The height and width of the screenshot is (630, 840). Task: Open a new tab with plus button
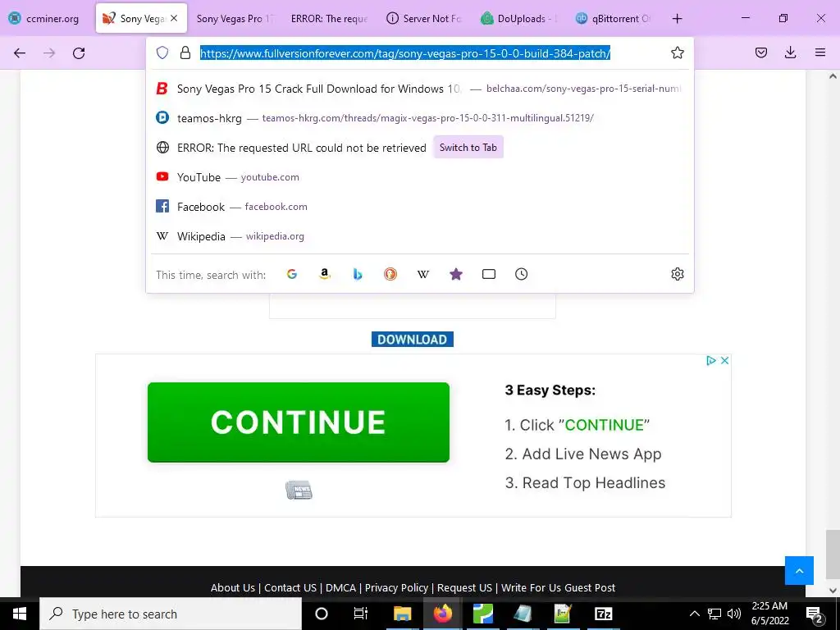[x=677, y=18]
